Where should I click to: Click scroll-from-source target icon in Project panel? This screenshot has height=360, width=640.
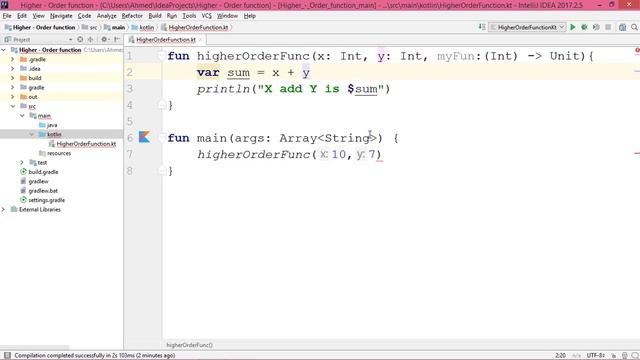[80, 40]
